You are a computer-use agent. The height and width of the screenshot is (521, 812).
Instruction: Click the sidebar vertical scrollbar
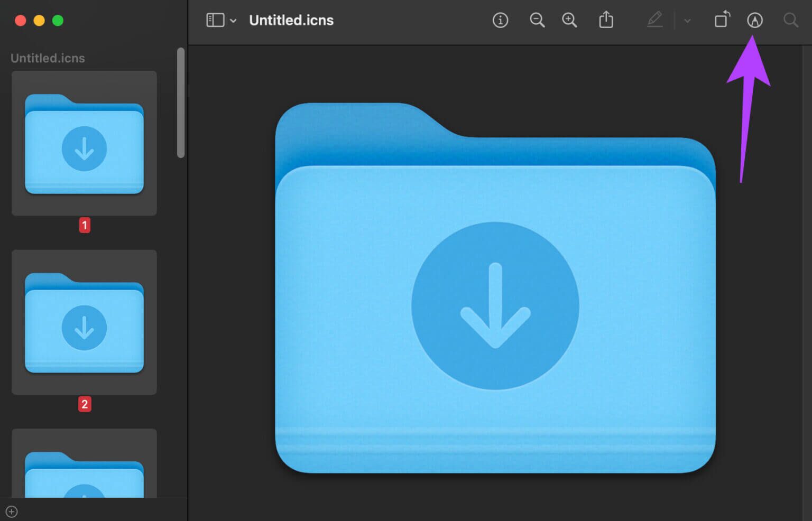tap(181, 103)
